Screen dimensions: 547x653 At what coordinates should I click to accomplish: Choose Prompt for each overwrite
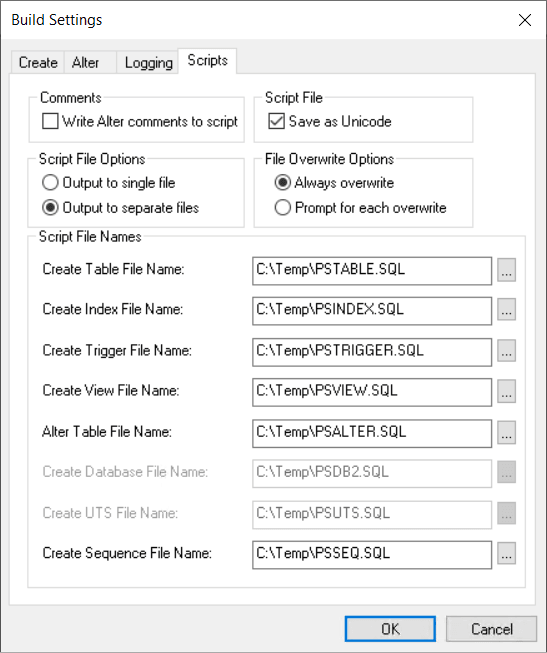[360, 208]
